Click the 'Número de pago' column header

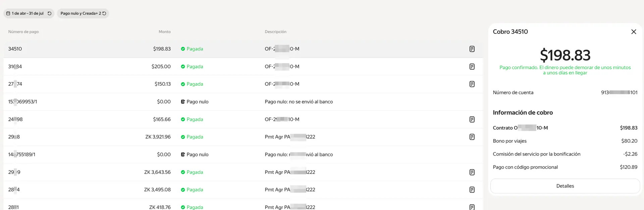point(23,32)
